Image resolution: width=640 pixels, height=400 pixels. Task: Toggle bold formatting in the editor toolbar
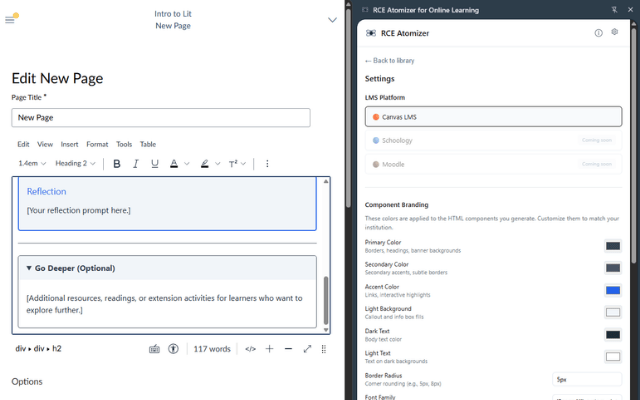[x=117, y=164]
